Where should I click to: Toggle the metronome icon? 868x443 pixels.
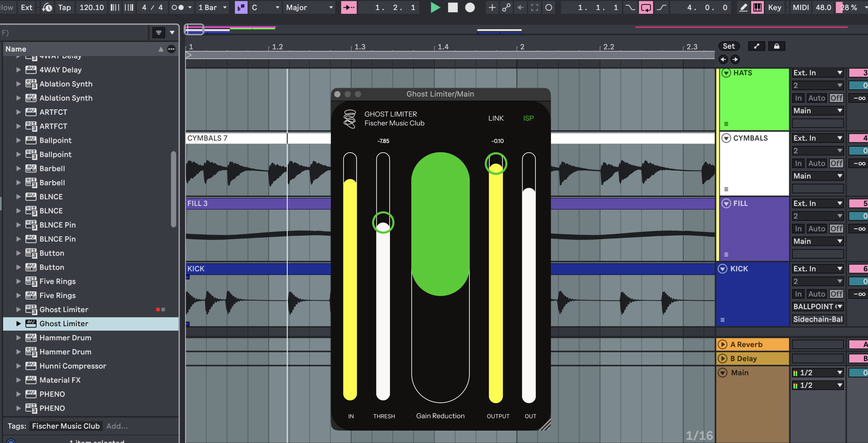point(177,7)
